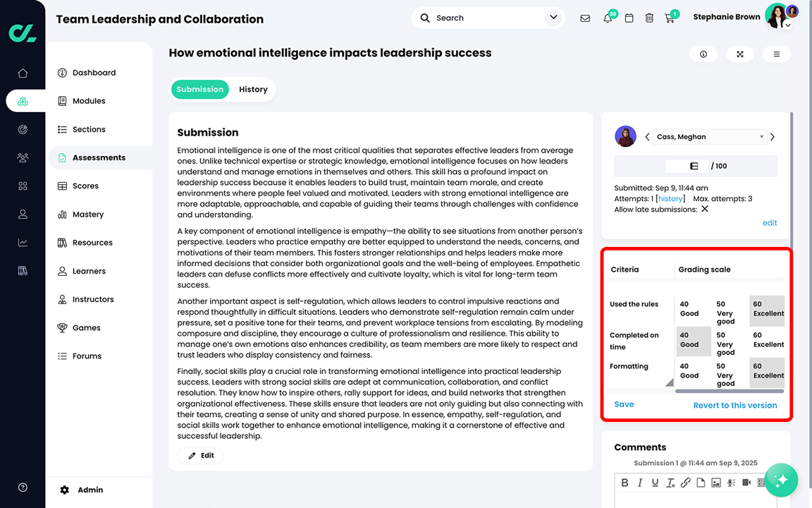This screenshot has height=508, width=812.
Task: Open the shopping cart icon
Action: [670, 18]
